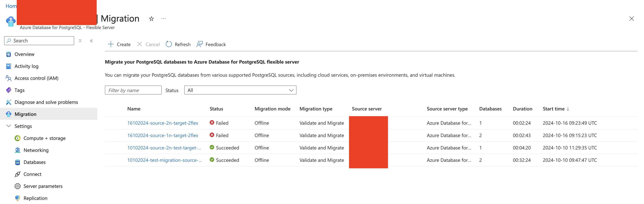Click Succeeded icon for 10102024-test-migration row

tap(212, 160)
